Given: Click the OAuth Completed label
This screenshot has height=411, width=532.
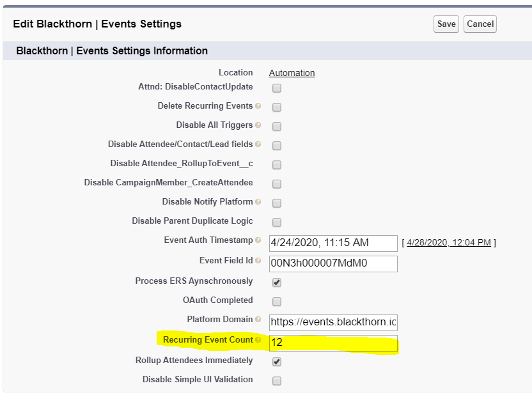Looking at the screenshot, I should pyautogui.click(x=218, y=300).
